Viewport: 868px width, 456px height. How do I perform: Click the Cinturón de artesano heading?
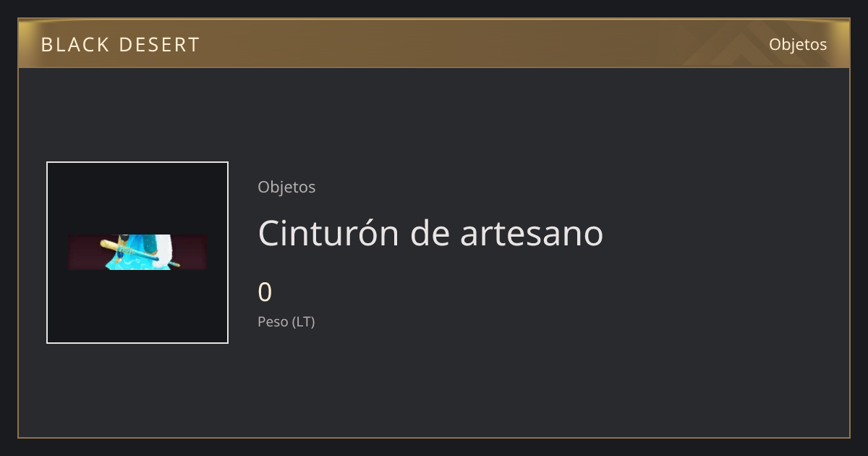tap(430, 233)
